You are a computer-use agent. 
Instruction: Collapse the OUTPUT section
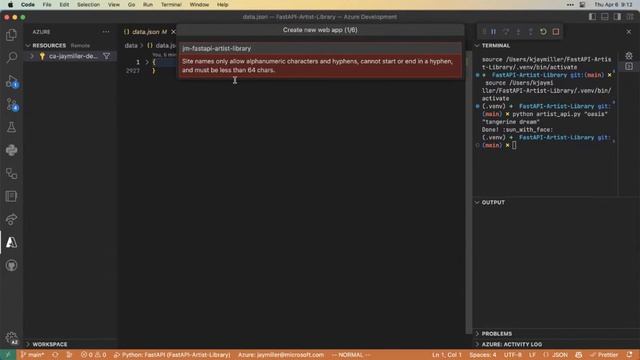pos(493,202)
